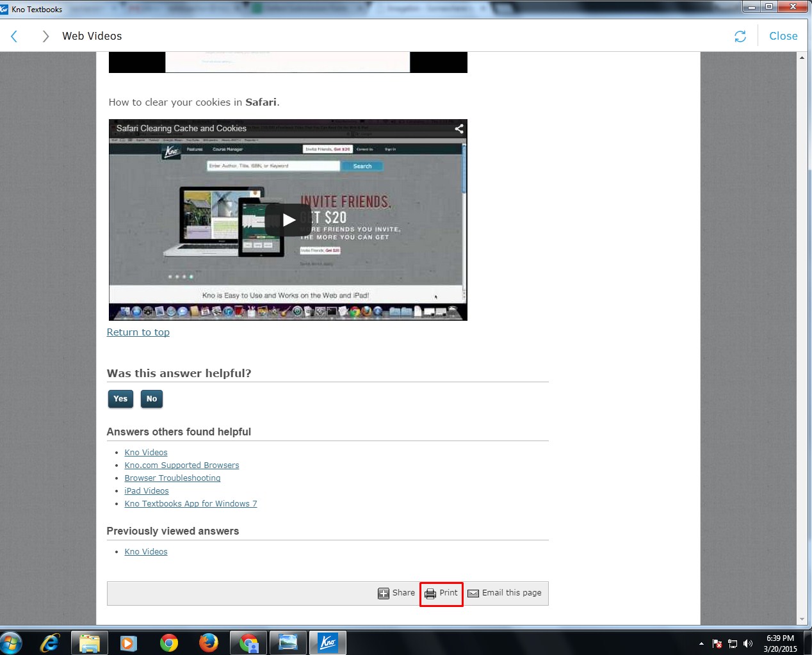This screenshot has width=812, height=655.
Task: Click the scrollbar up arrow
Action: pyautogui.click(x=802, y=58)
